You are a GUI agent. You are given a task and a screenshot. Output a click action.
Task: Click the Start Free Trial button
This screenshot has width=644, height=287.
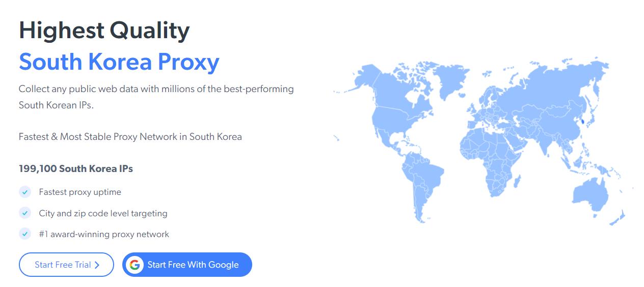(x=66, y=265)
